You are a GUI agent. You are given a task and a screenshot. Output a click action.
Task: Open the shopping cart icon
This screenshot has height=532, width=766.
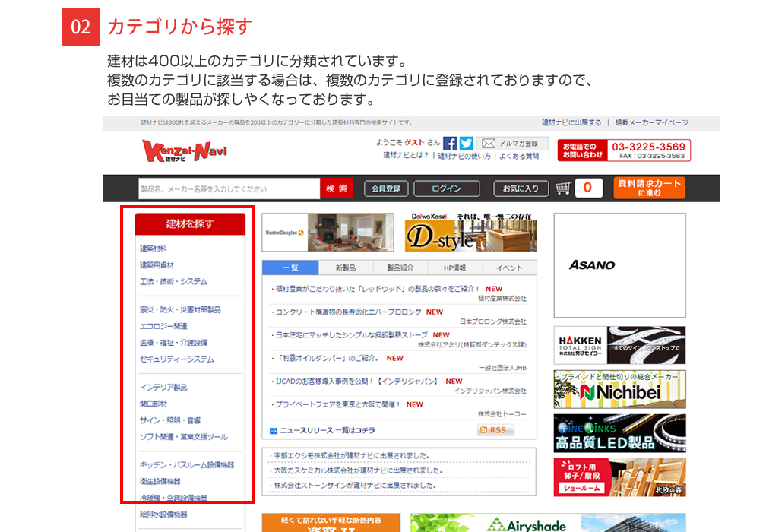coord(563,188)
